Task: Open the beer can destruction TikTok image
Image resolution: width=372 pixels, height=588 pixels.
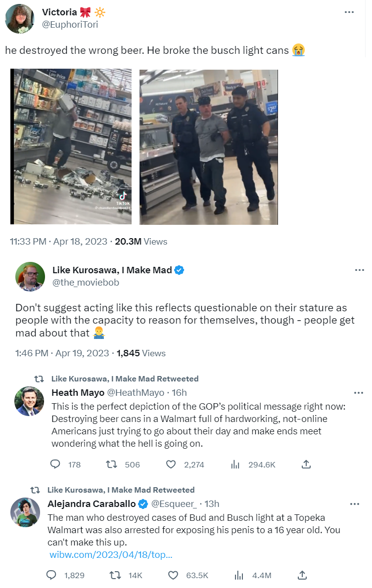Action: [71, 147]
